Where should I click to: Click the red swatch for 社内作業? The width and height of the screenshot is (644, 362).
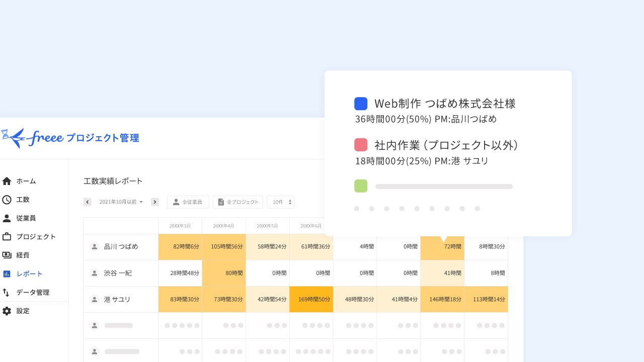point(361,145)
